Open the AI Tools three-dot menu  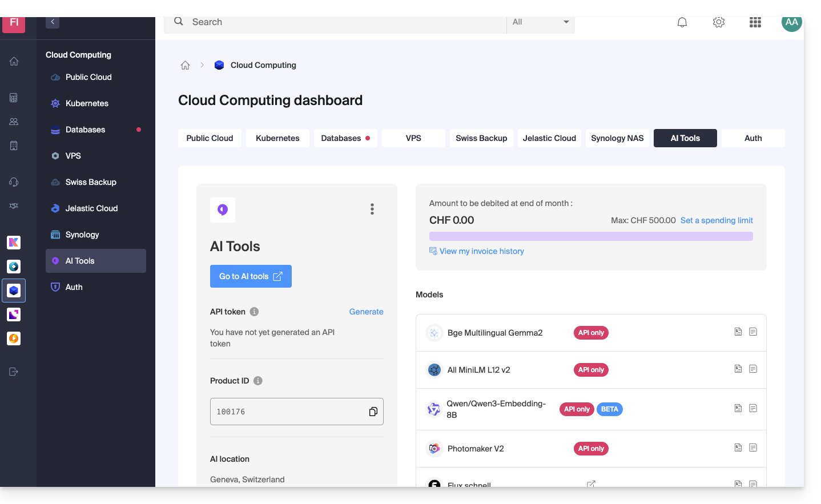pos(372,209)
